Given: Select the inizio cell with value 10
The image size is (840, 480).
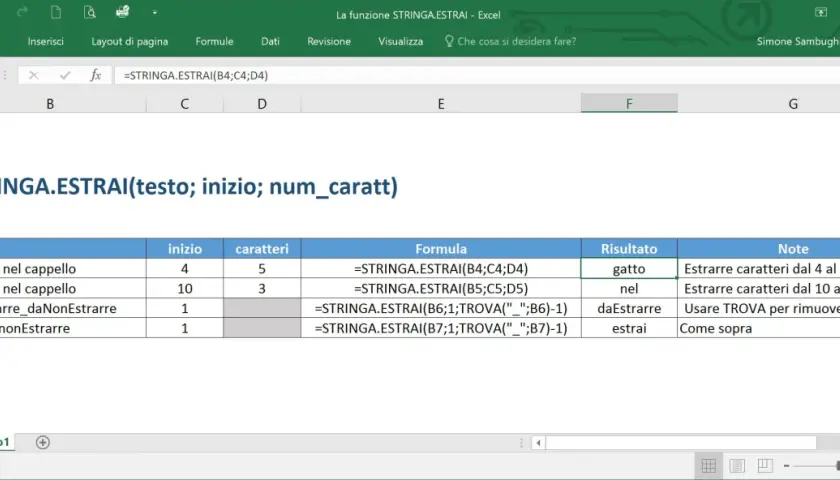Looking at the screenshot, I should (x=185, y=288).
